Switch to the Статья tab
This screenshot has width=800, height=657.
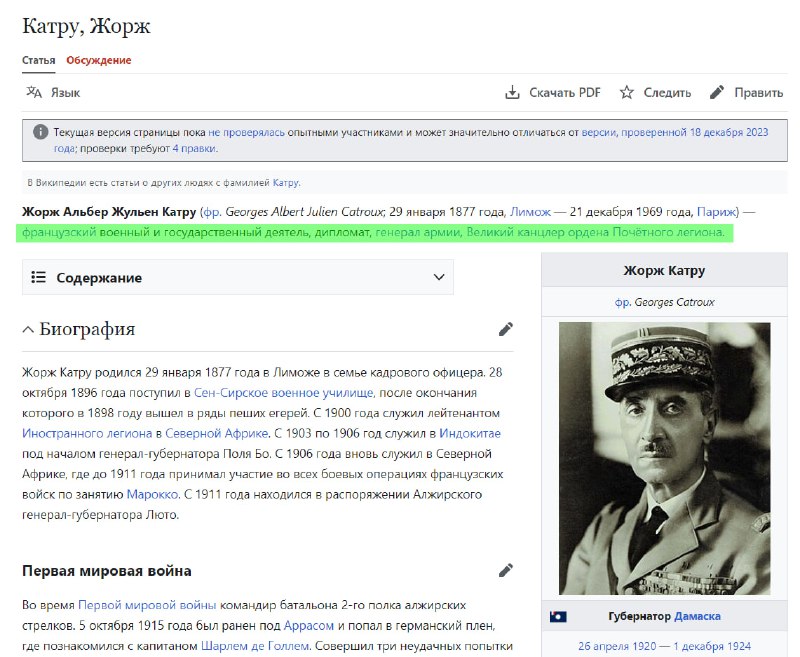[39, 60]
